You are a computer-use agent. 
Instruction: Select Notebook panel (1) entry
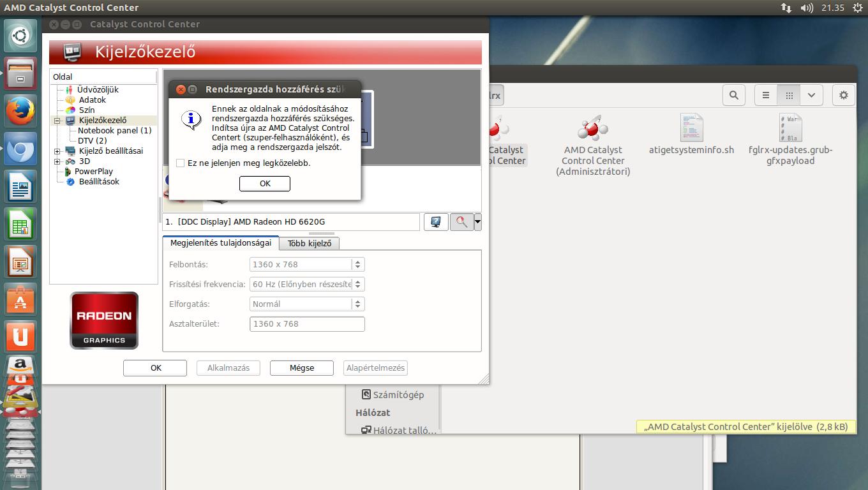[115, 130]
